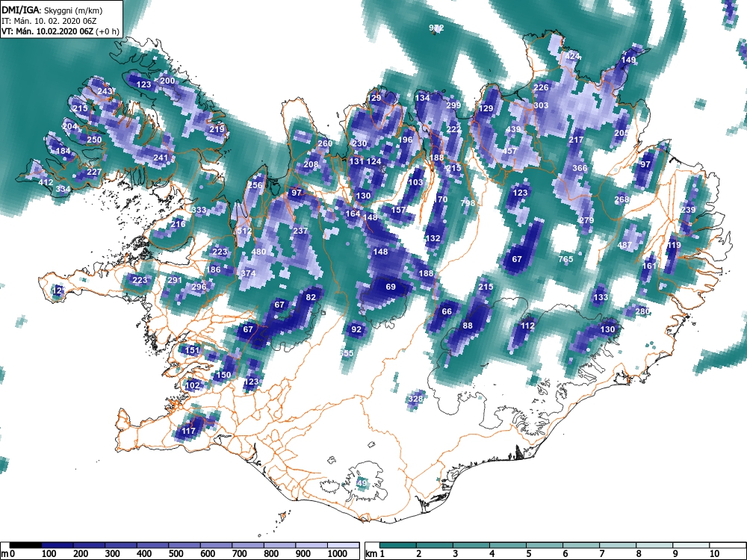Image resolution: width=747 pixels, height=560 pixels.
Task: Click the visibility value 299
Action: (453, 105)
